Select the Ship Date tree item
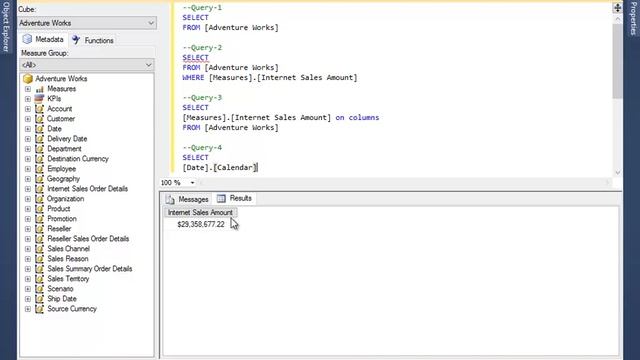The image size is (640, 360). pos(62,299)
